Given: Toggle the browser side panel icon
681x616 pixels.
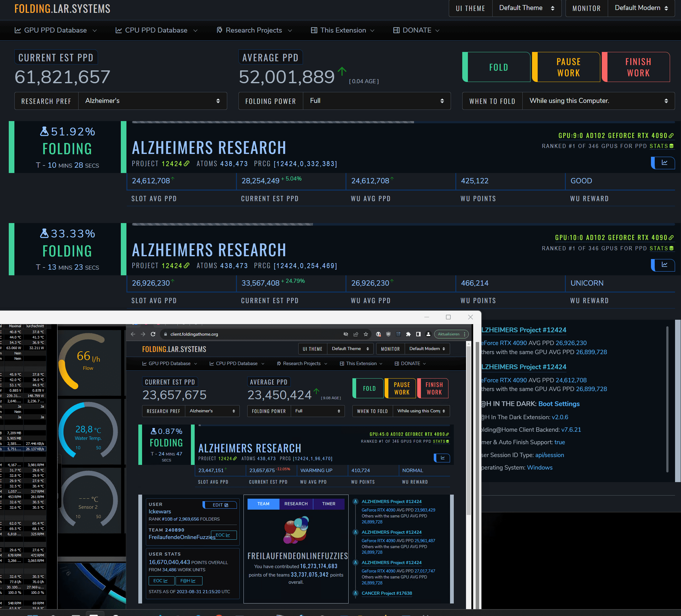Looking at the screenshot, I should (418, 334).
